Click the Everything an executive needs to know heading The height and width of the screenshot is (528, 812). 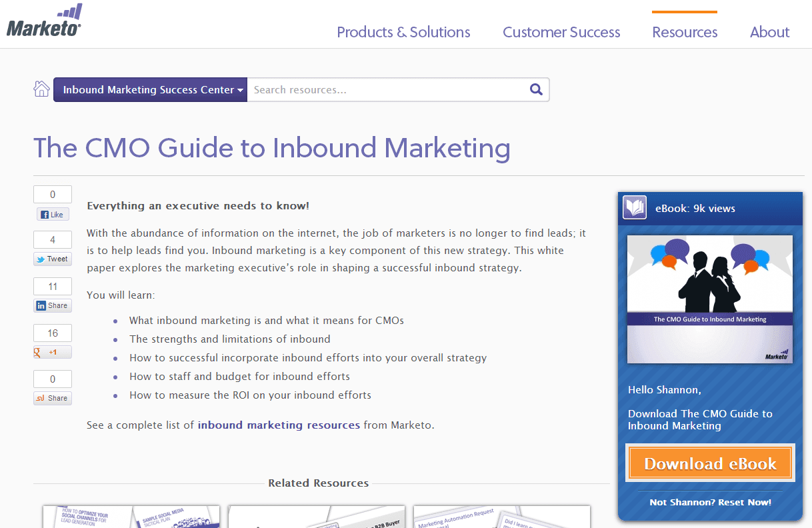(x=198, y=205)
